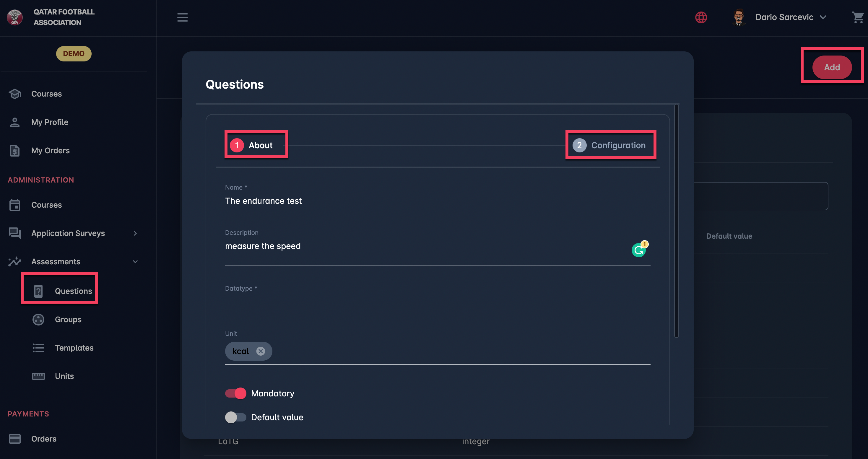Click the Grammarly icon in Description
Viewport: 868px width, 459px height.
pyautogui.click(x=638, y=250)
